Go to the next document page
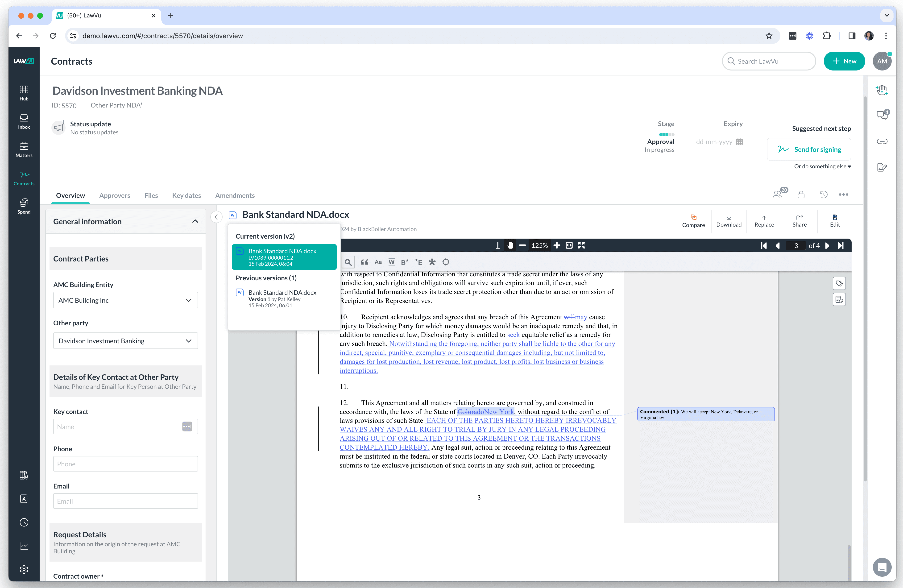 tap(828, 245)
